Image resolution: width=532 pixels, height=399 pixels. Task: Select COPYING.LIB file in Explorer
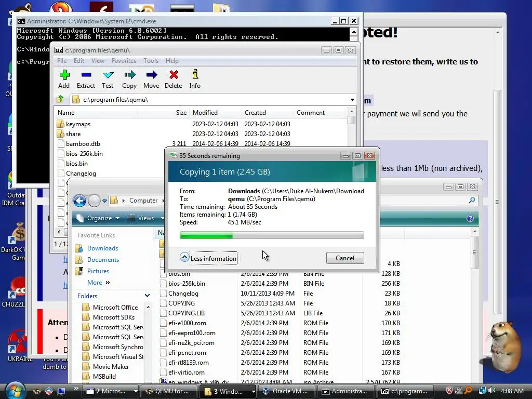(187, 313)
